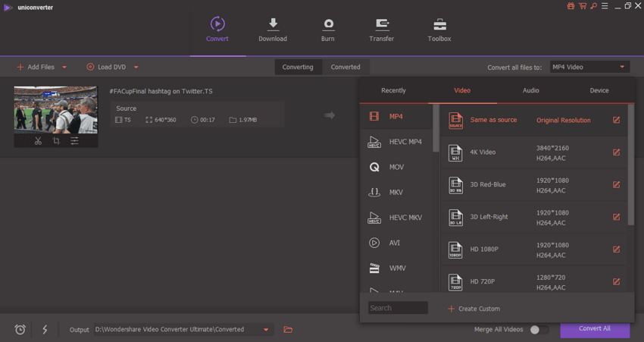This screenshot has width=644, height=342.
Task: Click the Convert All button
Action: [x=595, y=328]
